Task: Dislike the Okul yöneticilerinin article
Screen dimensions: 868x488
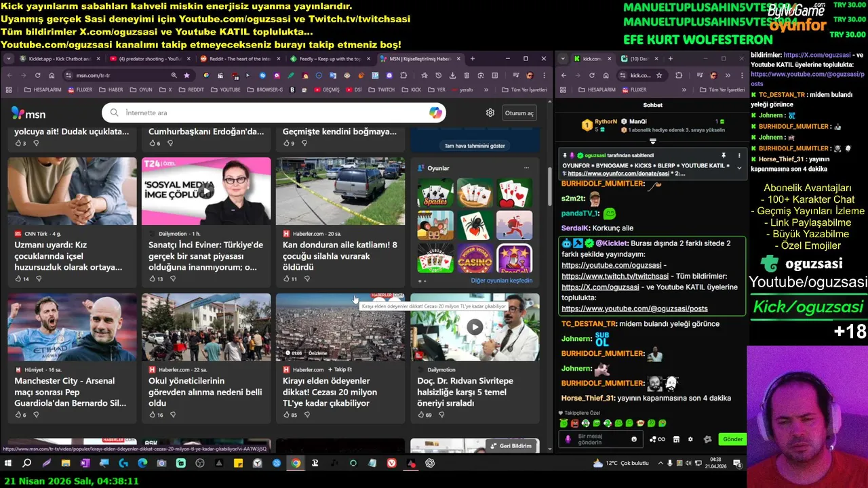Action: pos(173,415)
